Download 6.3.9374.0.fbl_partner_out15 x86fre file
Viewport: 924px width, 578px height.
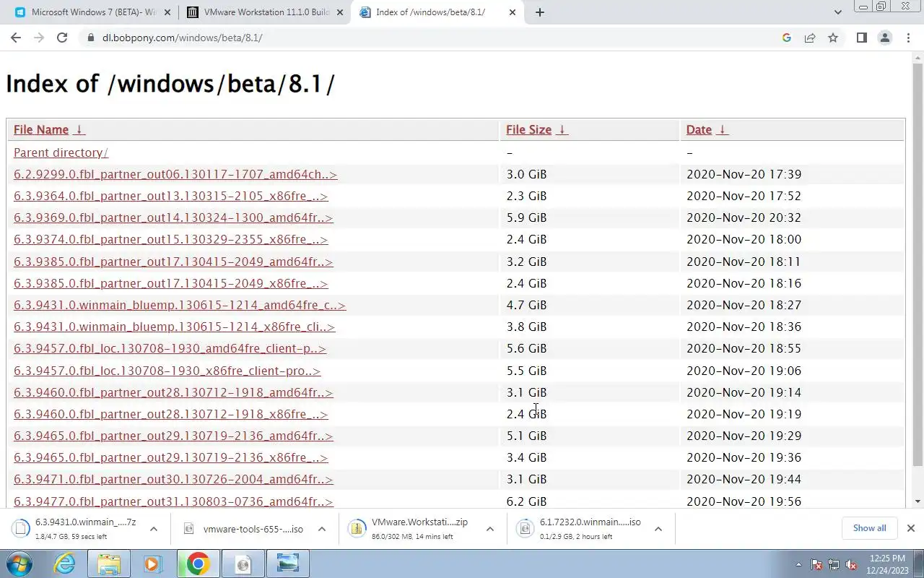[x=170, y=239]
